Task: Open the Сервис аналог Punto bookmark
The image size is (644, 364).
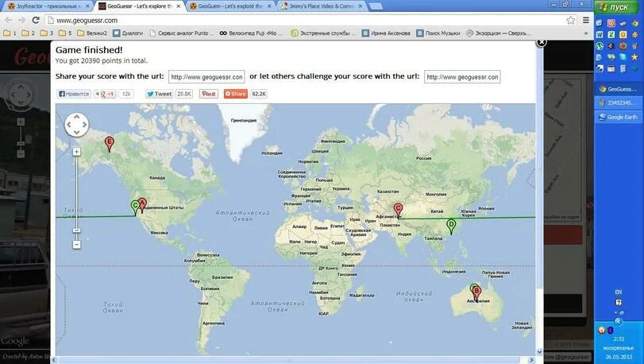Action: pyautogui.click(x=181, y=33)
